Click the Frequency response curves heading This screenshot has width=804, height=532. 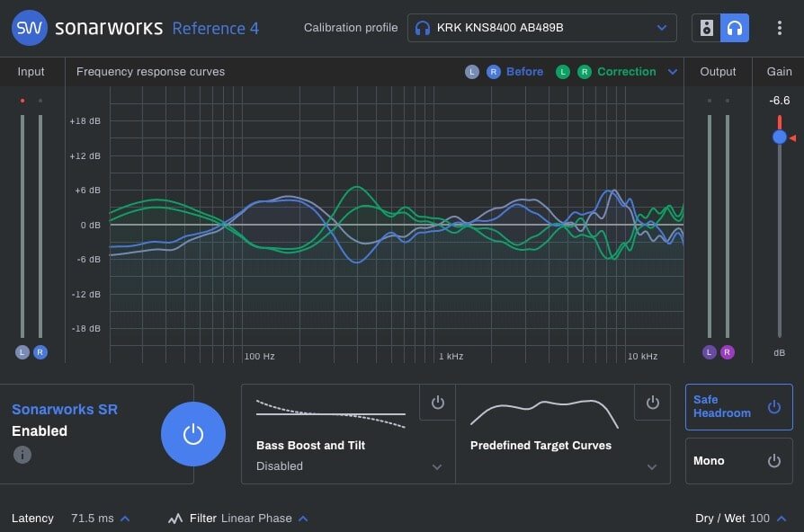(150, 72)
